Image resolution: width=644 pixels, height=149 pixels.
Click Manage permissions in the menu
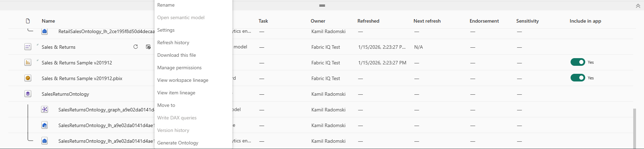[x=180, y=68]
